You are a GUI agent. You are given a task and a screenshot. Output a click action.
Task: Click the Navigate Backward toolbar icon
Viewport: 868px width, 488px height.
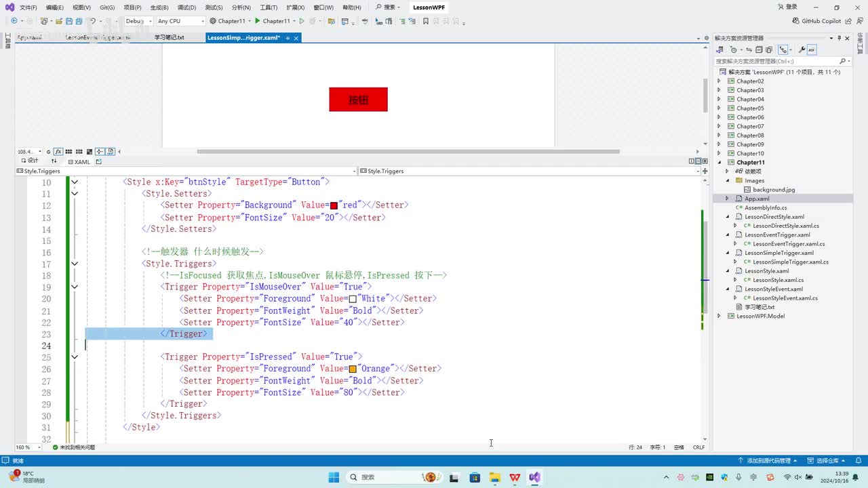coord(14,21)
